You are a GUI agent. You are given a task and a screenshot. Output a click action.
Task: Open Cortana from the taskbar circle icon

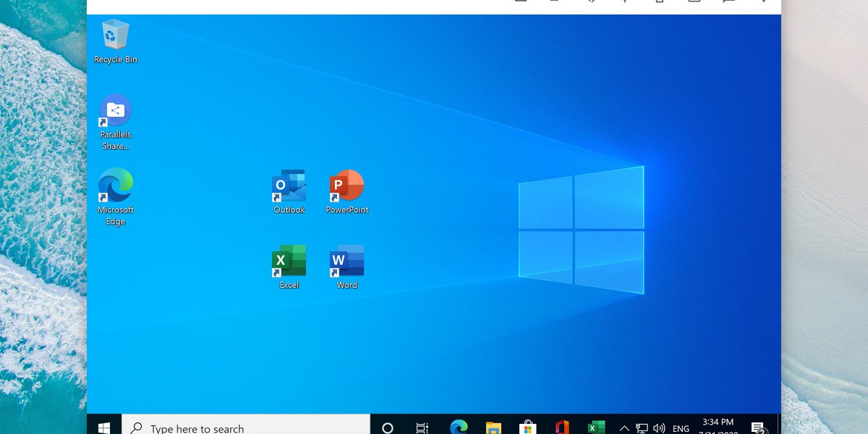[388, 427]
